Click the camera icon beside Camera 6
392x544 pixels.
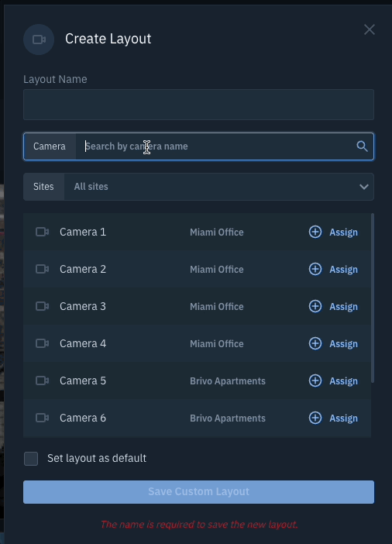point(43,418)
